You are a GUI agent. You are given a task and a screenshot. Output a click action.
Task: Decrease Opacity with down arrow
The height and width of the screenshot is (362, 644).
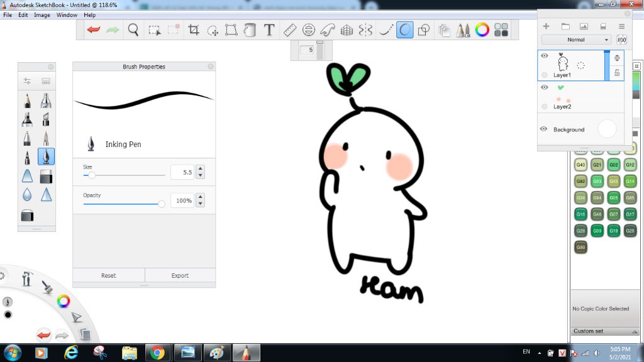(200, 204)
